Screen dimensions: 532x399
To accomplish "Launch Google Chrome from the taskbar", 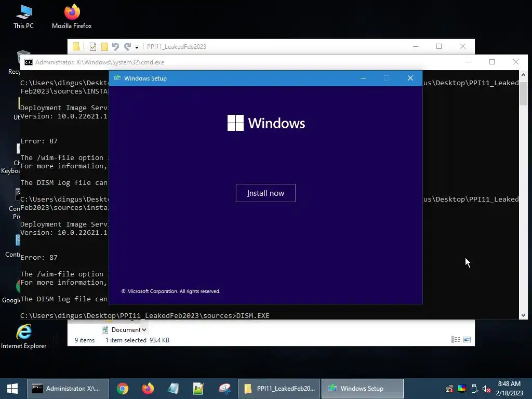I will tap(123, 389).
